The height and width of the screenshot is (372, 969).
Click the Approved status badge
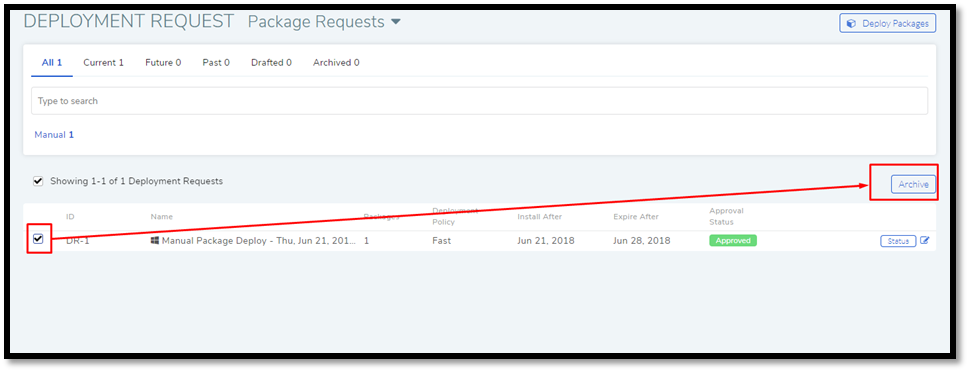pos(733,240)
